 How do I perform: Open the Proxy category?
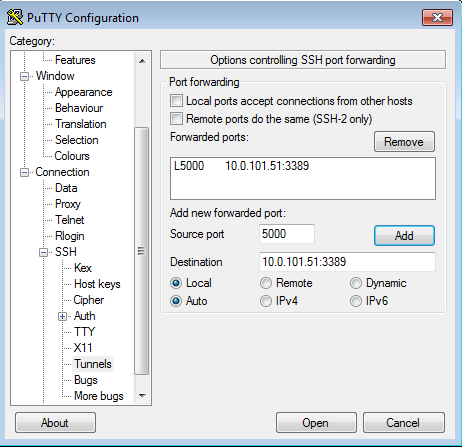(68, 204)
